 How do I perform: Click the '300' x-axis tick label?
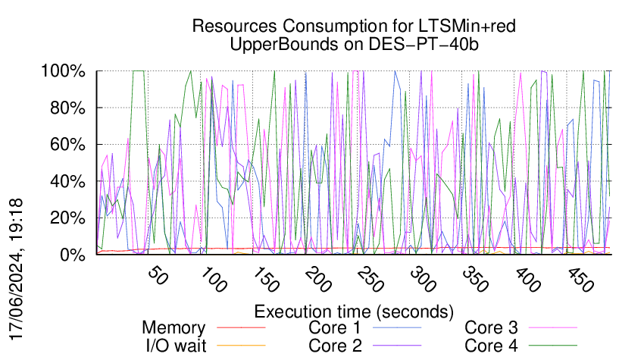tap(423, 280)
